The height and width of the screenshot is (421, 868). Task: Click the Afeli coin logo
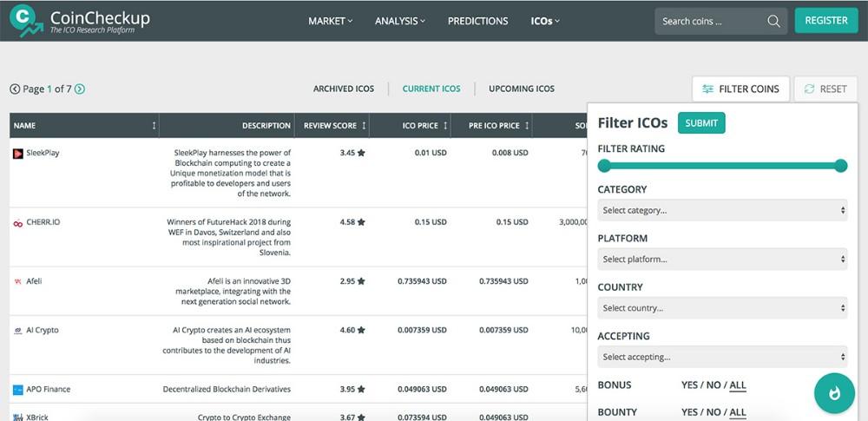click(17, 281)
